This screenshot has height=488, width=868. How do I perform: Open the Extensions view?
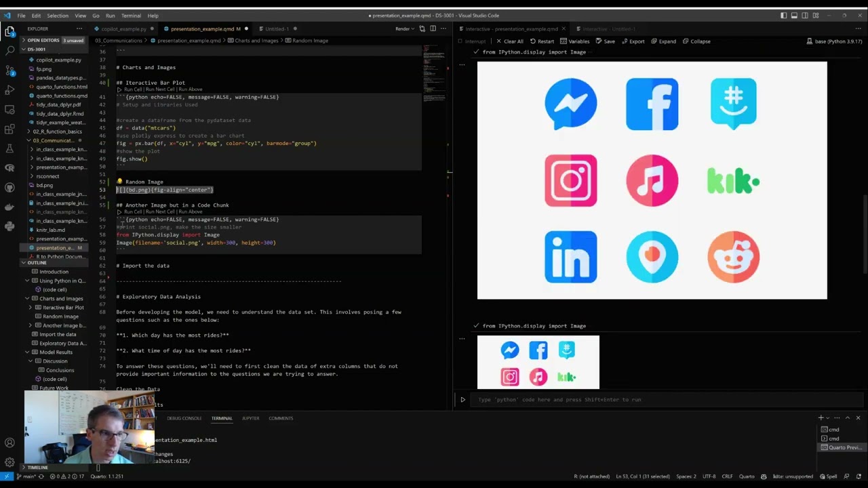(x=9, y=129)
